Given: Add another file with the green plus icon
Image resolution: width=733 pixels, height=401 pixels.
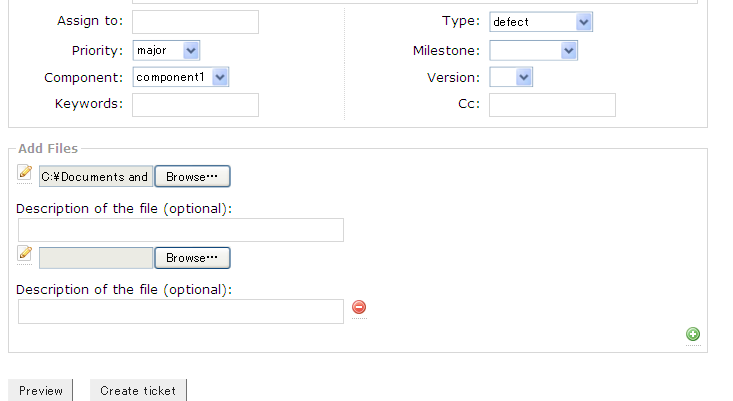Looking at the screenshot, I should (693, 334).
